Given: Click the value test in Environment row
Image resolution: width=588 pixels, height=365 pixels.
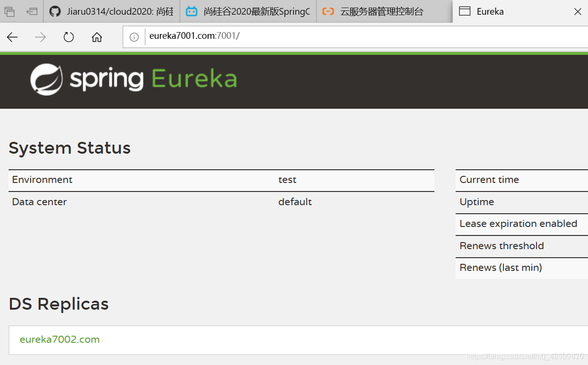Looking at the screenshot, I should [x=287, y=180].
